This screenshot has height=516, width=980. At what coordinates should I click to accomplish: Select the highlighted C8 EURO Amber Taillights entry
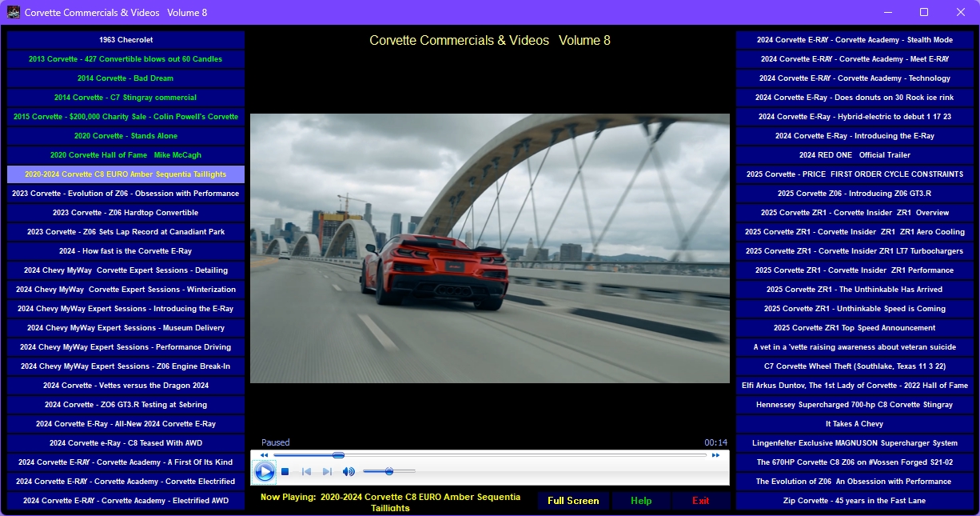click(x=125, y=174)
